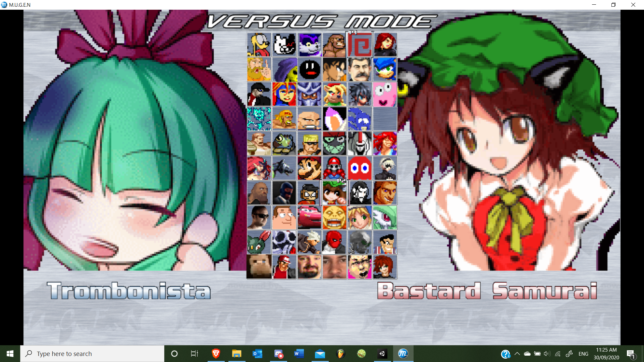Image resolution: width=644 pixels, height=362 pixels.
Task: Pick the green cat with red ears
Action: (259, 243)
